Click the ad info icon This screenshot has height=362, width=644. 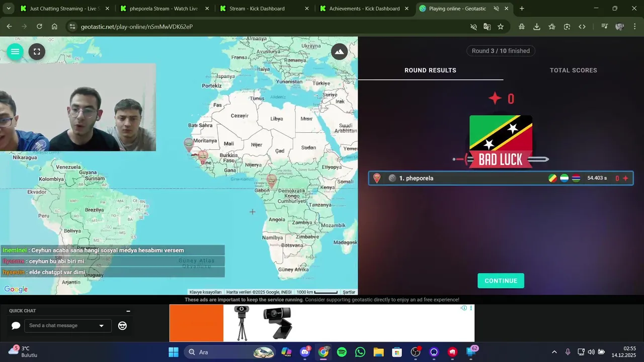pos(464,308)
